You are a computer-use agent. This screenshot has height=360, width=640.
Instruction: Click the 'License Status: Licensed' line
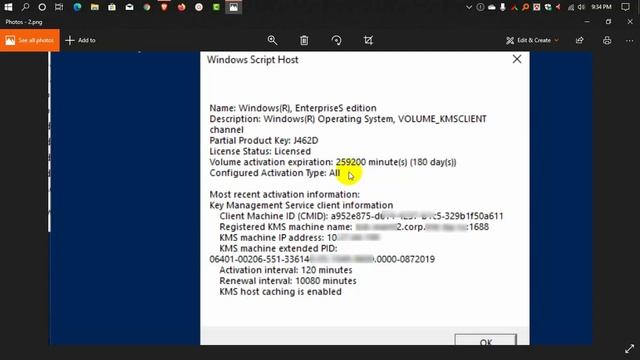click(260, 151)
